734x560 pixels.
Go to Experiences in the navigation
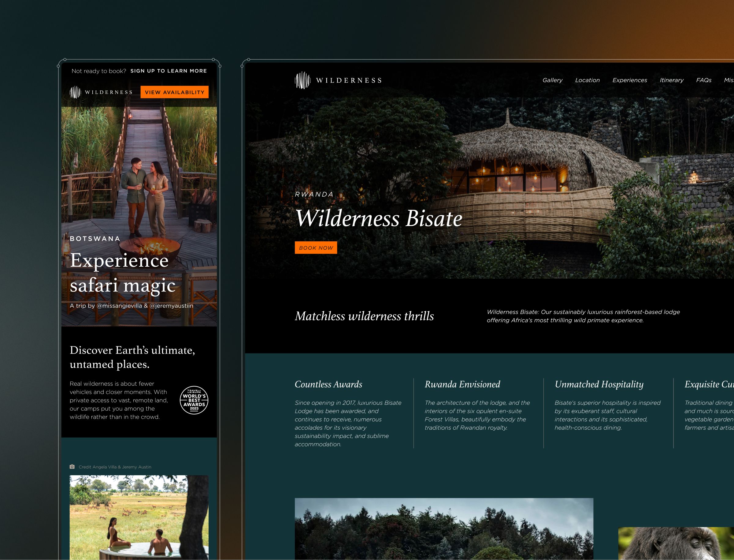click(x=630, y=80)
